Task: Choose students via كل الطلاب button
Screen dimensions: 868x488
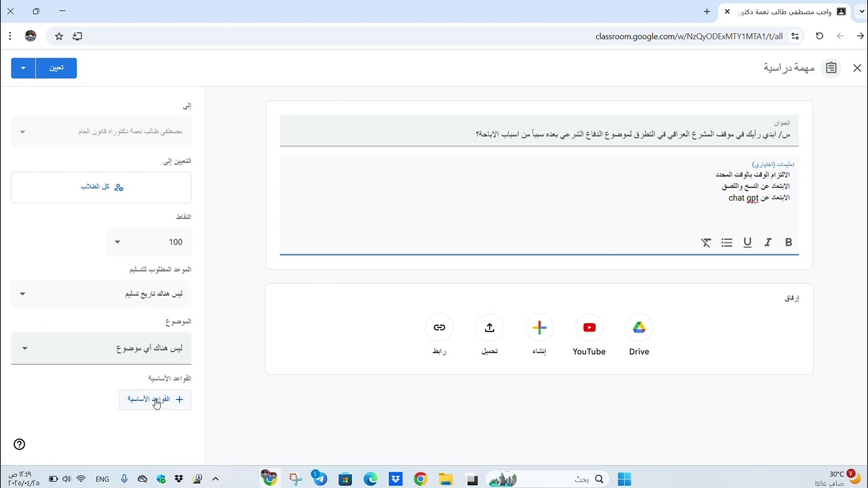Action: pyautogui.click(x=101, y=187)
